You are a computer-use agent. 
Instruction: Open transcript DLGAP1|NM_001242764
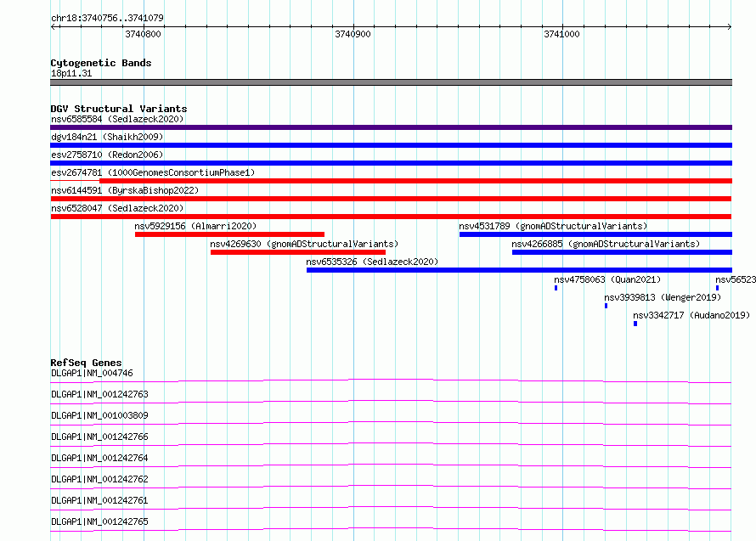[x=99, y=458]
